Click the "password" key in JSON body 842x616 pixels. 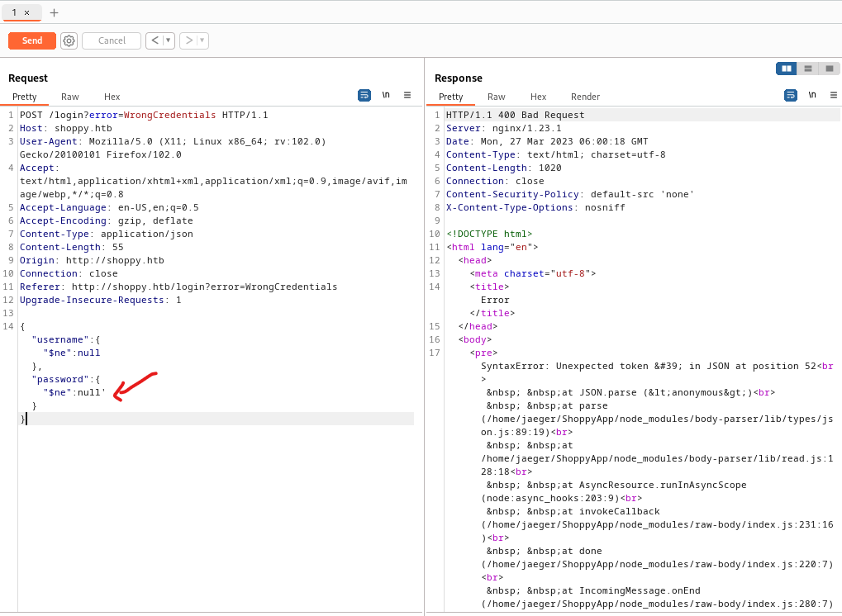pyautogui.click(x=60, y=379)
